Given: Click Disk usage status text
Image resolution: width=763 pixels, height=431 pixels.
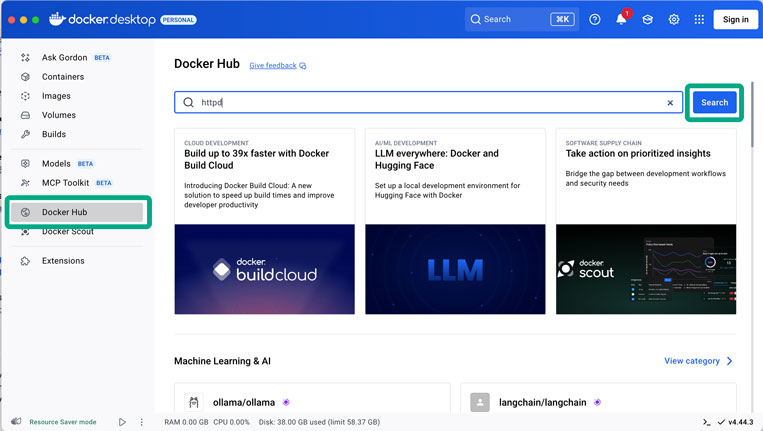Looking at the screenshot, I should (319, 422).
